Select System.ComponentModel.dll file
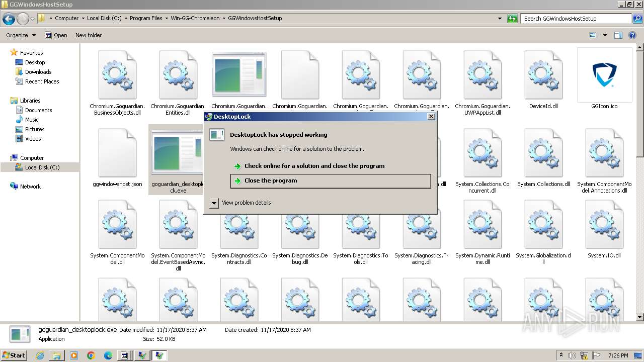This screenshot has height=362, width=644. pyautogui.click(x=117, y=232)
